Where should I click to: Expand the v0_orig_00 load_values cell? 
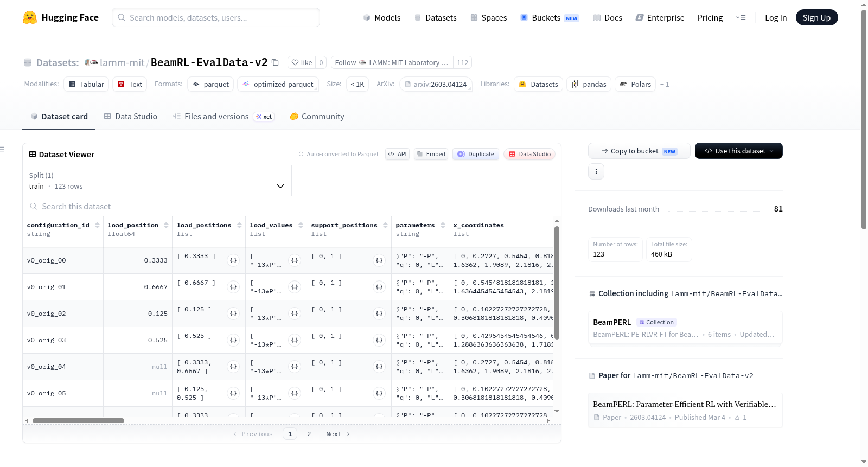tap(295, 260)
